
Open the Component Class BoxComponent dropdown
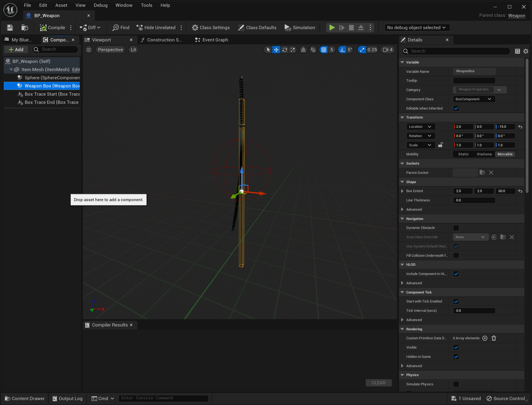coord(474,99)
